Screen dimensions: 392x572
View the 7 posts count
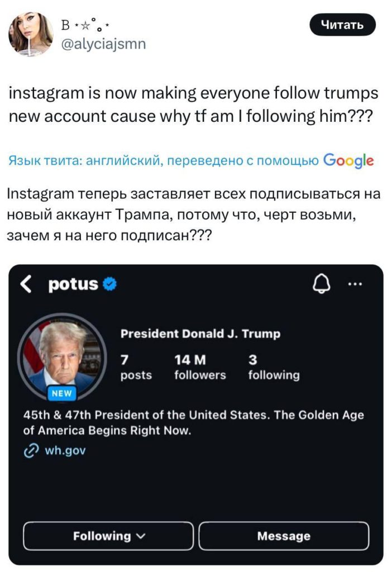point(136,367)
